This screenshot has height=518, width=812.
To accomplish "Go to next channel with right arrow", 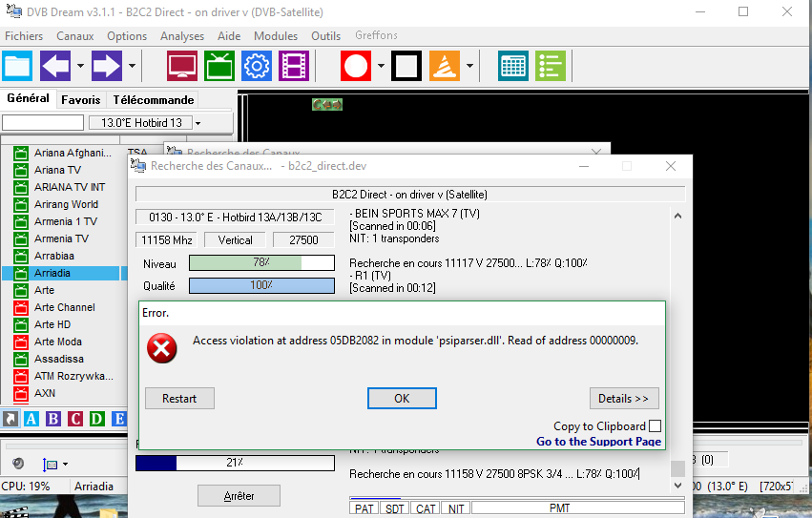I will 107,66.
